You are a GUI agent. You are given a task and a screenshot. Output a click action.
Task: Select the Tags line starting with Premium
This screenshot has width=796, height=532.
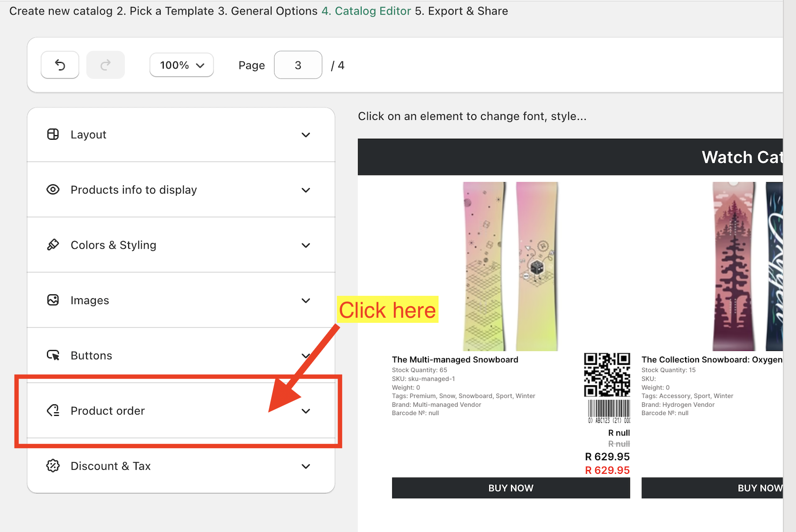pos(464,396)
